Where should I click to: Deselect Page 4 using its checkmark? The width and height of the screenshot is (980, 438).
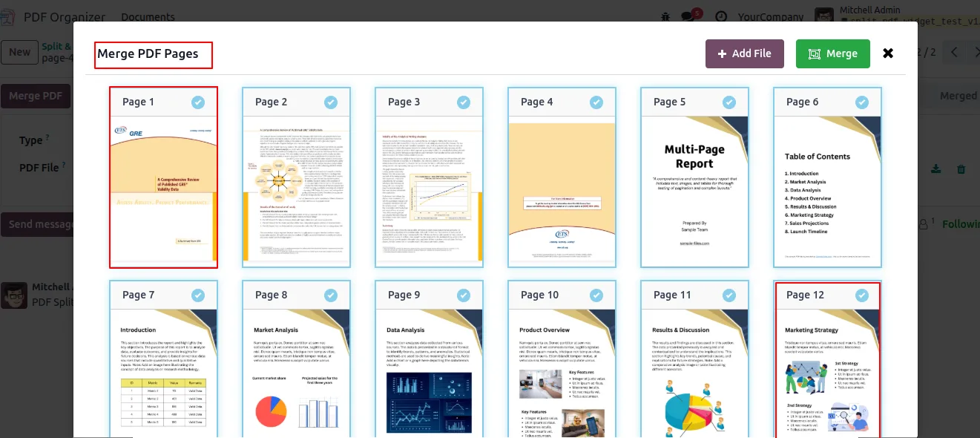(596, 102)
